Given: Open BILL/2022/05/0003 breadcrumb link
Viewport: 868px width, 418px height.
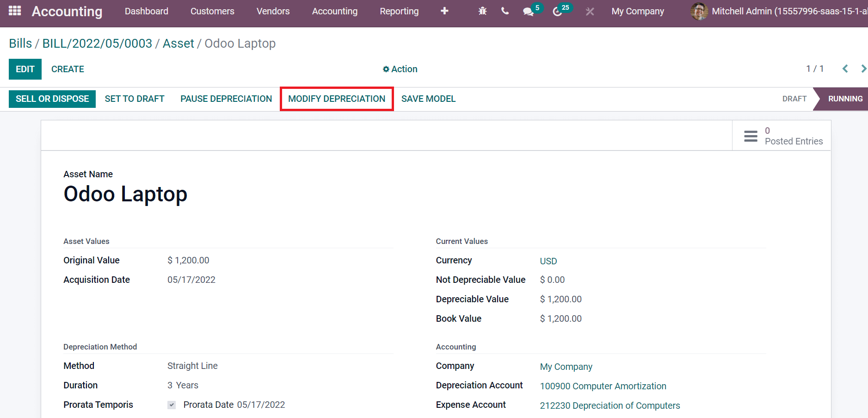Looking at the screenshot, I should point(97,44).
